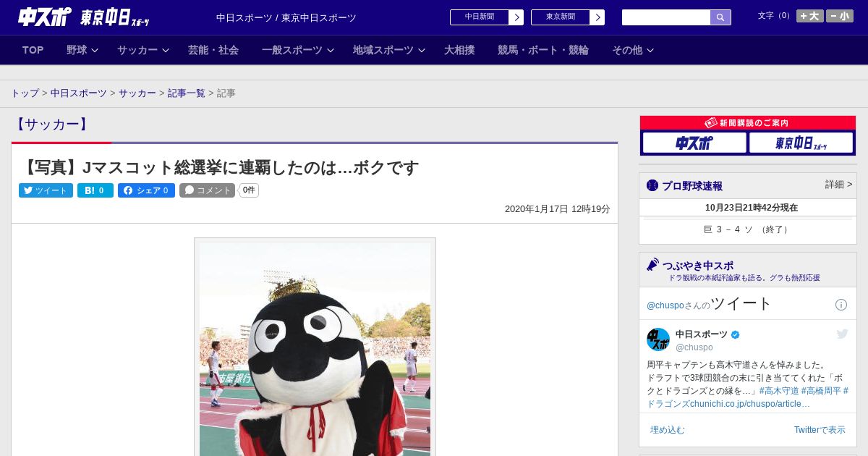Open the 競馬・ボート・競輪 menu item
This screenshot has height=456, width=868.
pyautogui.click(x=543, y=50)
